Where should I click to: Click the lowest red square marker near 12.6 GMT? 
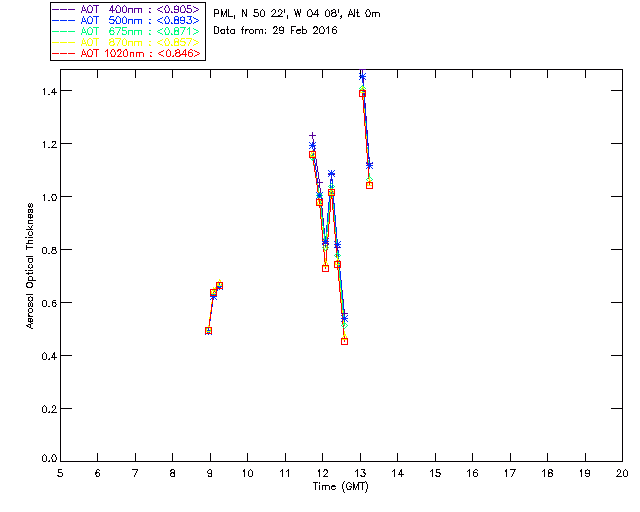(x=344, y=341)
